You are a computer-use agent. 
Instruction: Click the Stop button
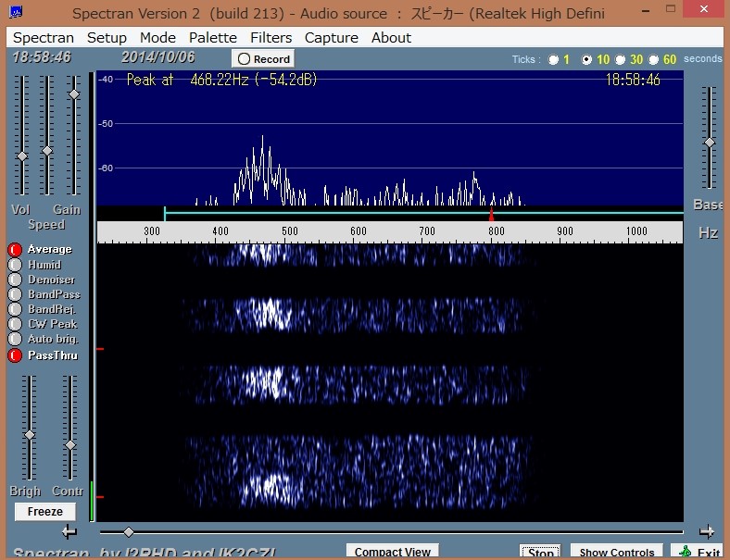(540, 552)
